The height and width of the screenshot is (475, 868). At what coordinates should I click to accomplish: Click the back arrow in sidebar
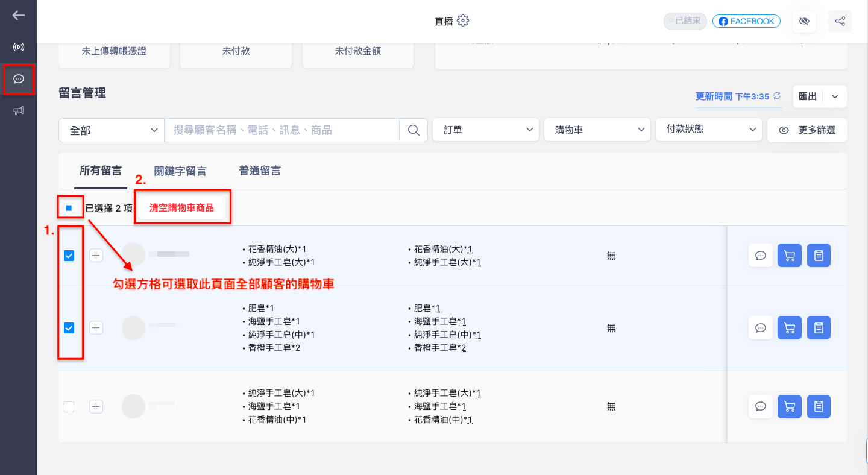[19, 16]
